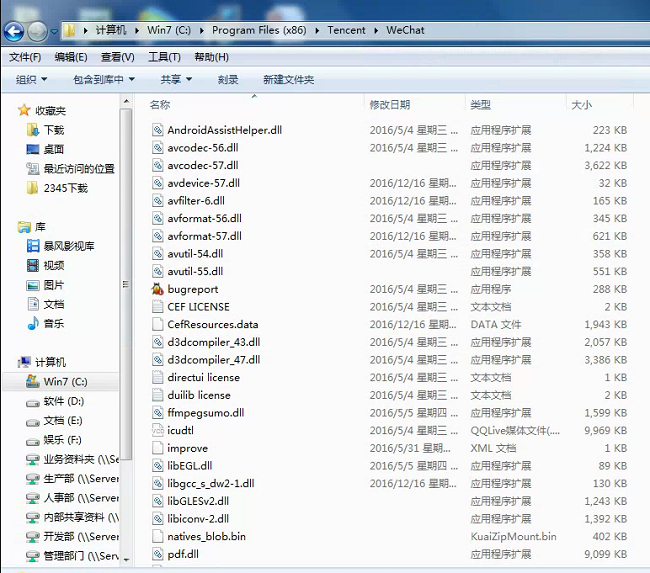This screenshot has width=650, height=573.
Task: Select the file pdf.dll
Action: click(x=183, y=554)
